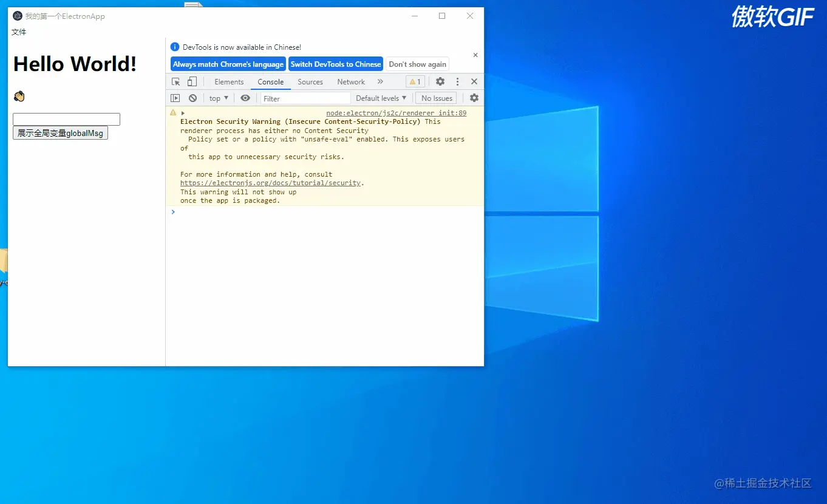Open the DevTools three-dot customize menu
Screen dimensions: 827x504
(457, 82)
